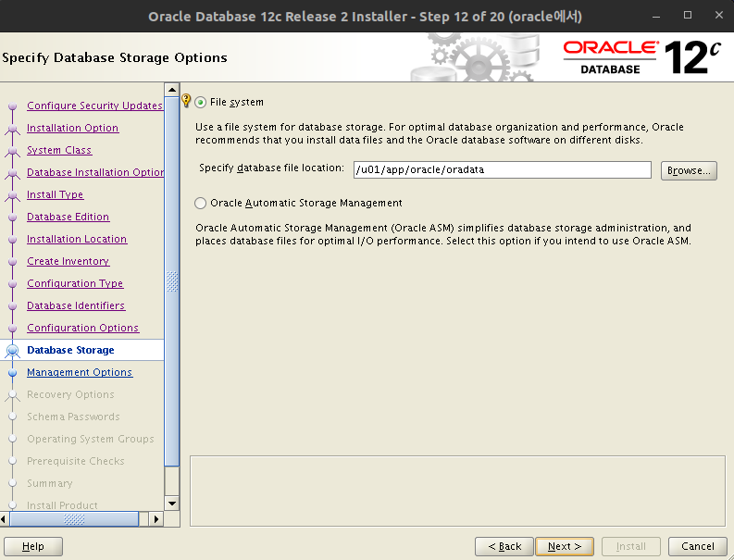
Task: Open the System Class step
Action: tap(59, 150)
